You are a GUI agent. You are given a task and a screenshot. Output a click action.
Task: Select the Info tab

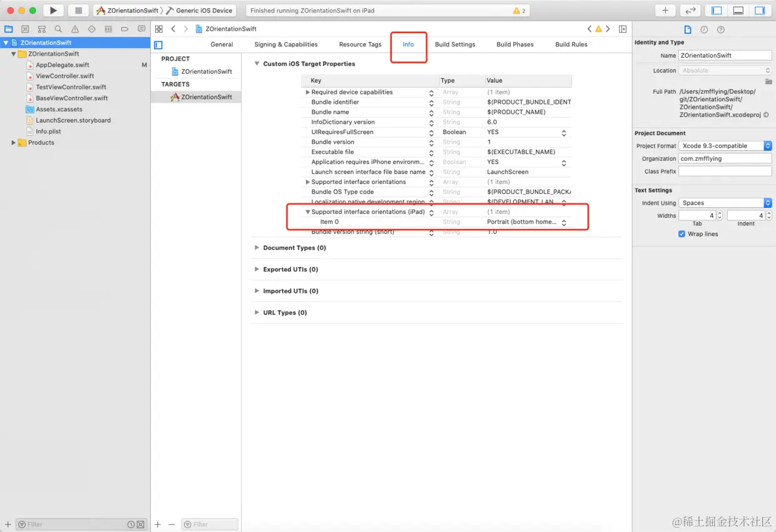click(x=408, y=44)
